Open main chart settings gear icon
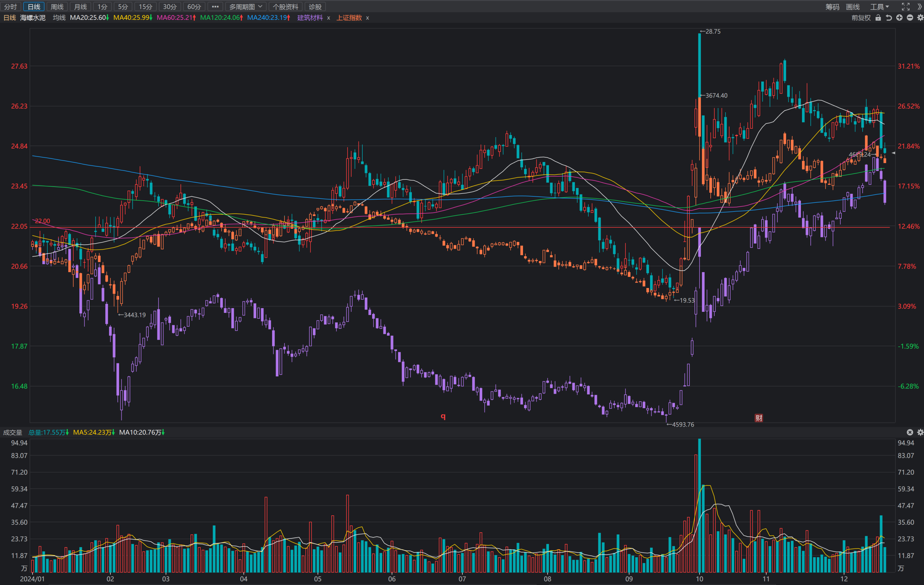Viewport: 924px width, 585px height. [920, 18]
